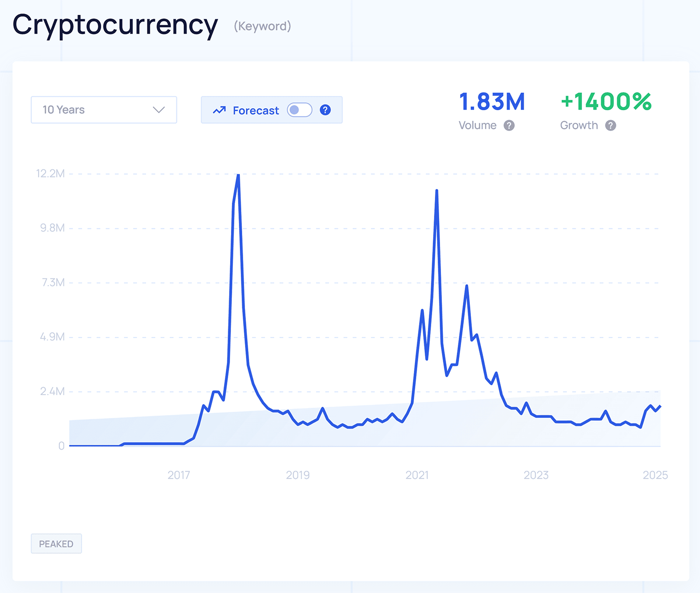
Task: Click the Forecast label text
Action: [256, 111]
